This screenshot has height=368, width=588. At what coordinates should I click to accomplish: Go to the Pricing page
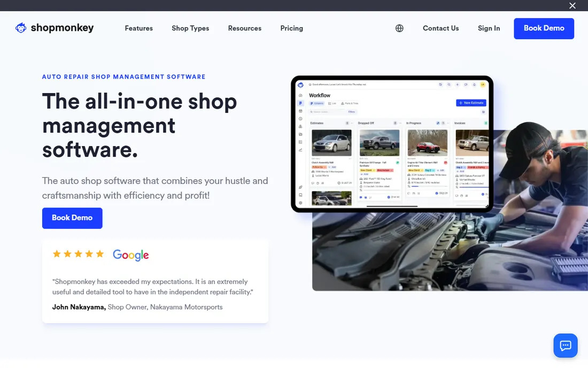[291, 28]
